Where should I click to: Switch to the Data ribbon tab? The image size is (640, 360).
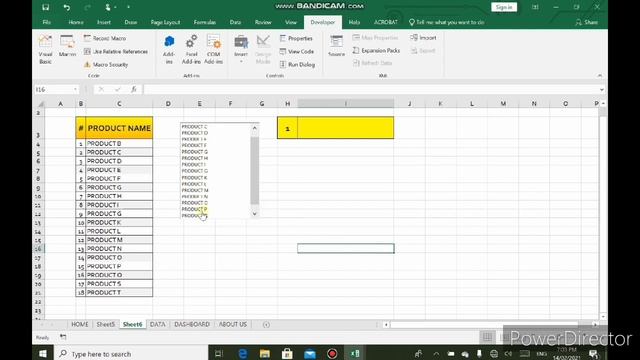pyautogui.click(x=235, y=22)
